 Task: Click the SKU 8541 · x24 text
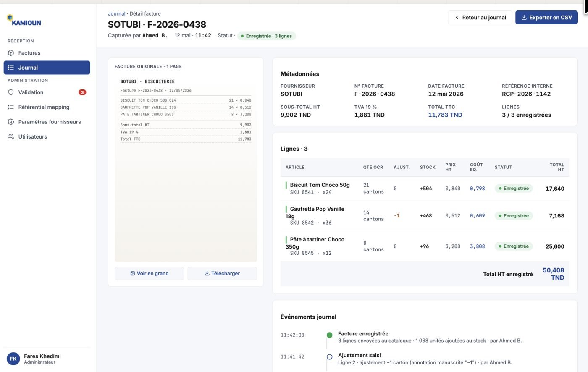click(x=311, y=192)
